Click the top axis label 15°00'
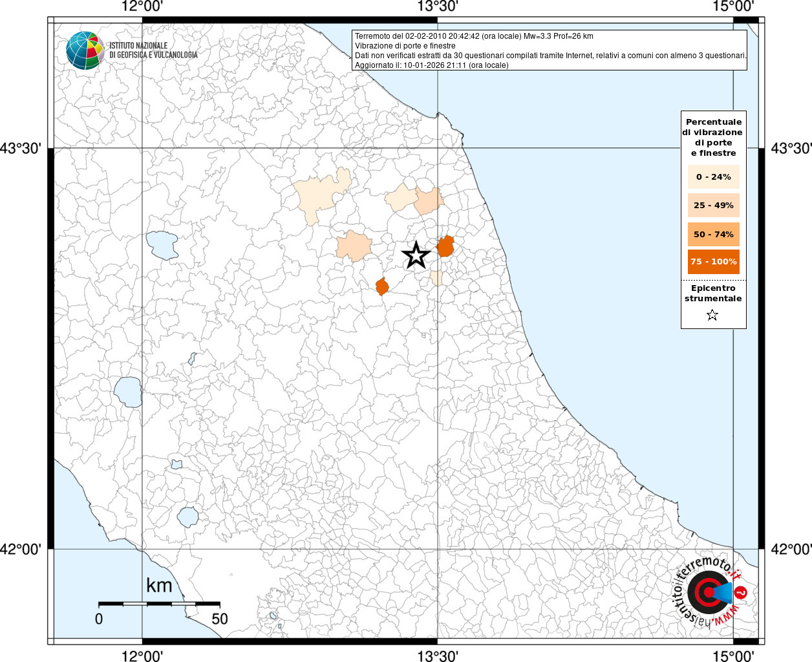The height and width of the screenshot is (662, 812). pyautogui.click(x=733, y=6)
